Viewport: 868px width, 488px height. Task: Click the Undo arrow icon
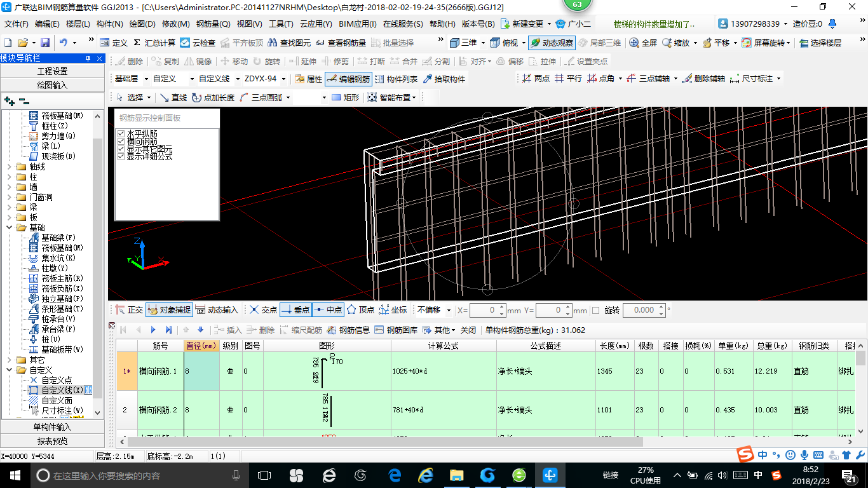64,43
